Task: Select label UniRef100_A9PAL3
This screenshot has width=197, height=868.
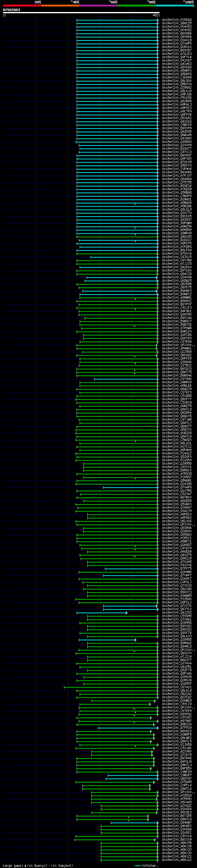Action: [x=176, y=104]
